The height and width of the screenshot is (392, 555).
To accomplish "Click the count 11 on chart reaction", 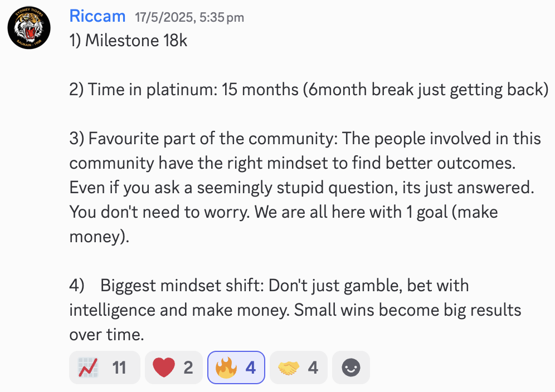I will pyautogui.click(x=119, y=368).
